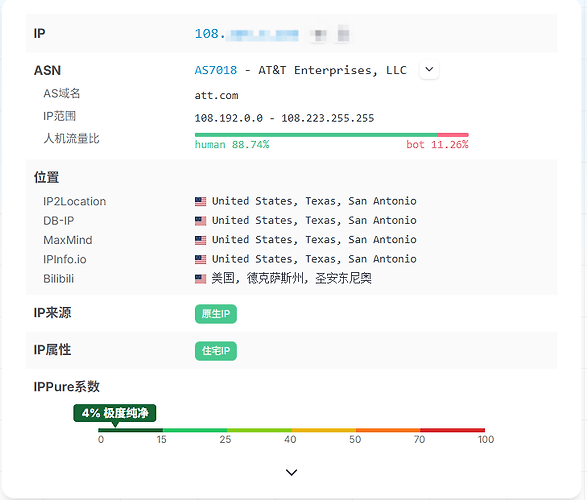The height and width of the screenshot is (500, 587).
Task: Expand the ASN details chevron dropdown
Action: (x=429, y=70)
